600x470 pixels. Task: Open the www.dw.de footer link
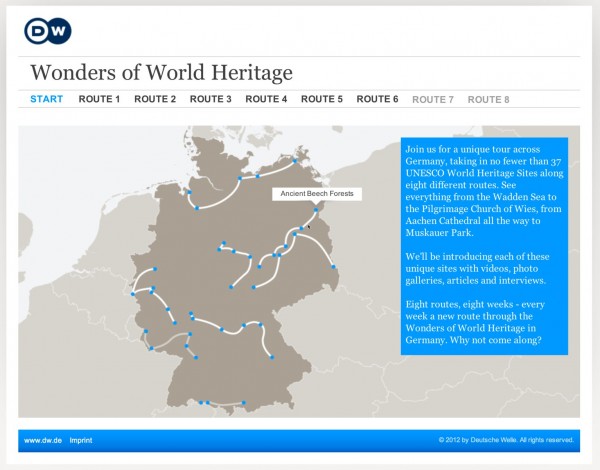coord(43,439)
